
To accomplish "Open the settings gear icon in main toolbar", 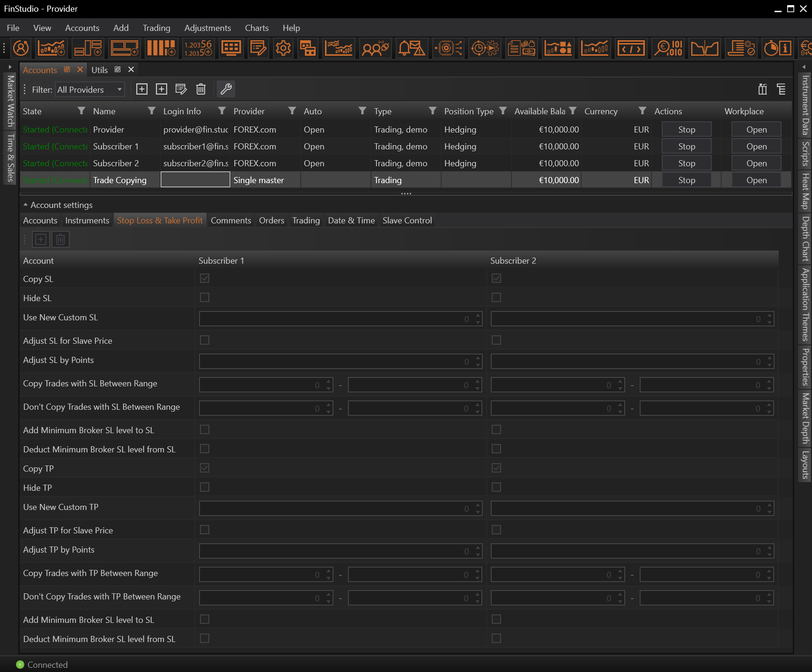I will pos(283,48).
